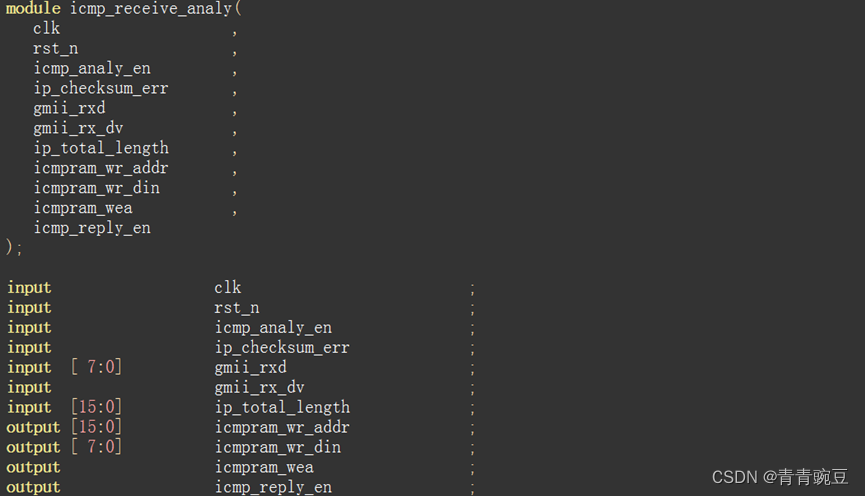
Task: Click icmpram_wr_din in the port list
Action: [x=96, y=188]
